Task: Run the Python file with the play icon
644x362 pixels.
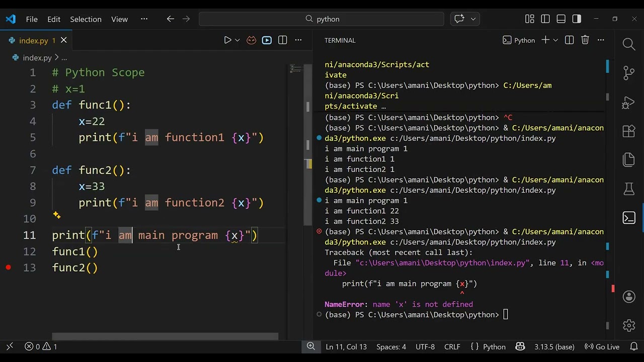Action: (227, 40)
